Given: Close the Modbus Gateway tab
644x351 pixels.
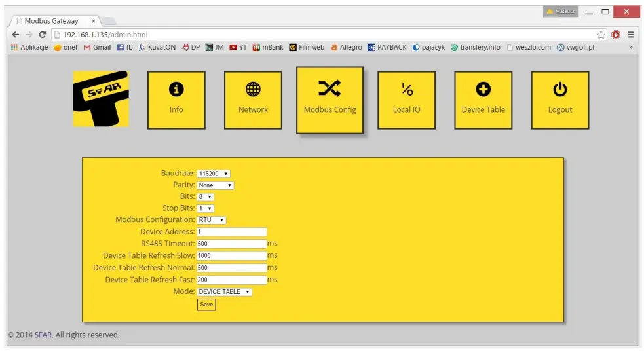Looking at the screenshot, I should [x=94, y=21].
